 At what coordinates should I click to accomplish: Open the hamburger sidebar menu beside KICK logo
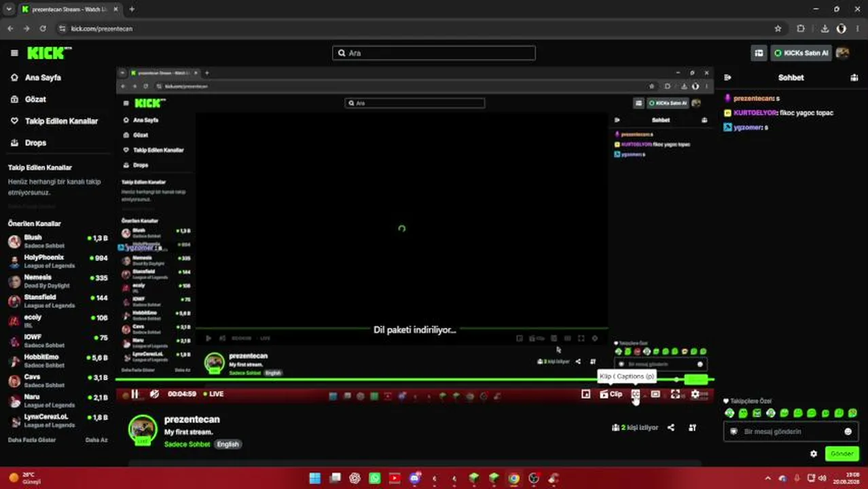point(14,53)
